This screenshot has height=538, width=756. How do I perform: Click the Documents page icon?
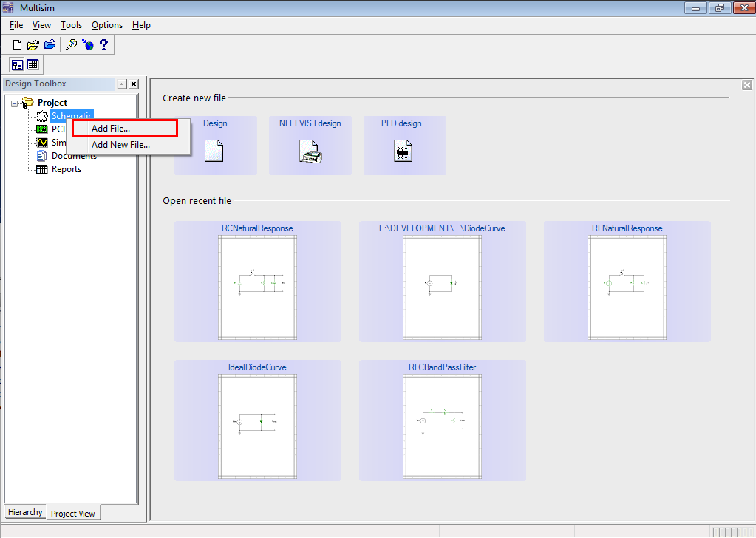coord(42,156)
